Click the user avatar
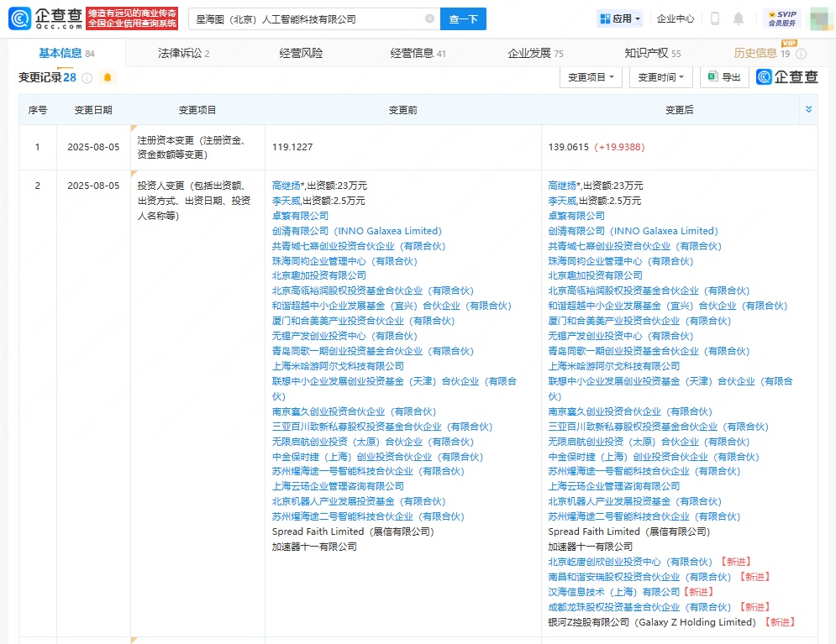Screen dimensions: 836x644 (822, 18)
